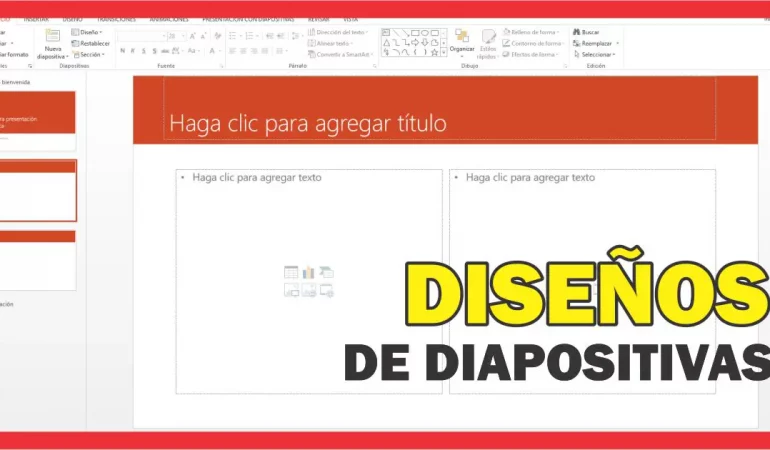The height and width of the screenshot is (450, 770).
Task: Select the oval shape in gallery
Action: pos(425,33)
